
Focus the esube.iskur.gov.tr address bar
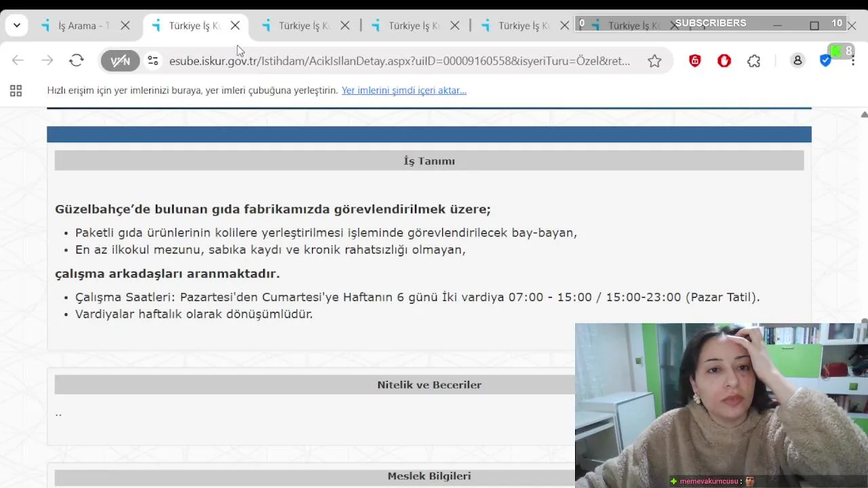pyautogui.click(x=399, y=61)
